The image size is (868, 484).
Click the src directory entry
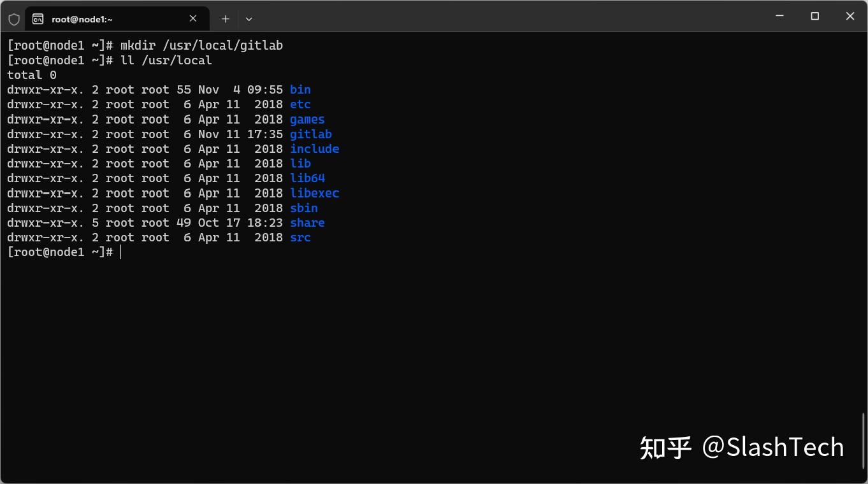coord(300,237)
